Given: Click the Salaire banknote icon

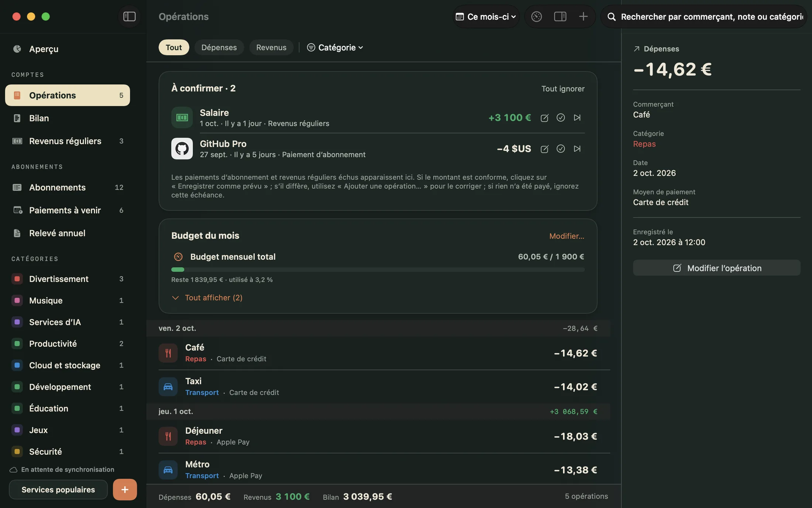Looking at the screenshot, I should (182, 117).
